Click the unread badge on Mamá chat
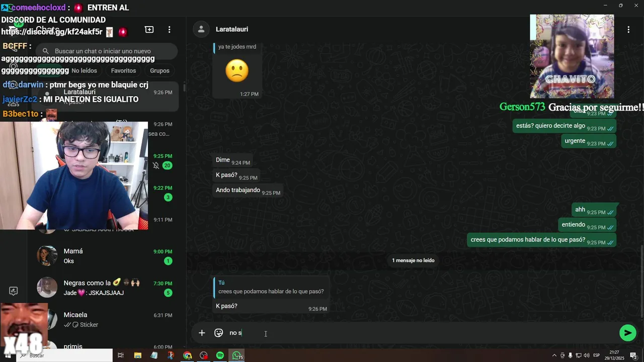Viewport: 644px width, 362px height. (168, 261)
